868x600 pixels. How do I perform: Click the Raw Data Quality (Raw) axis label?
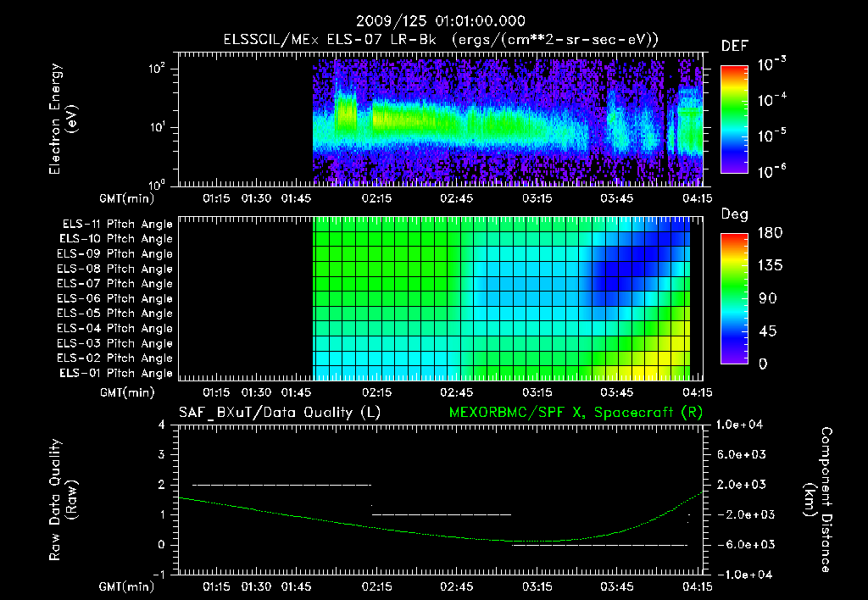63,500
